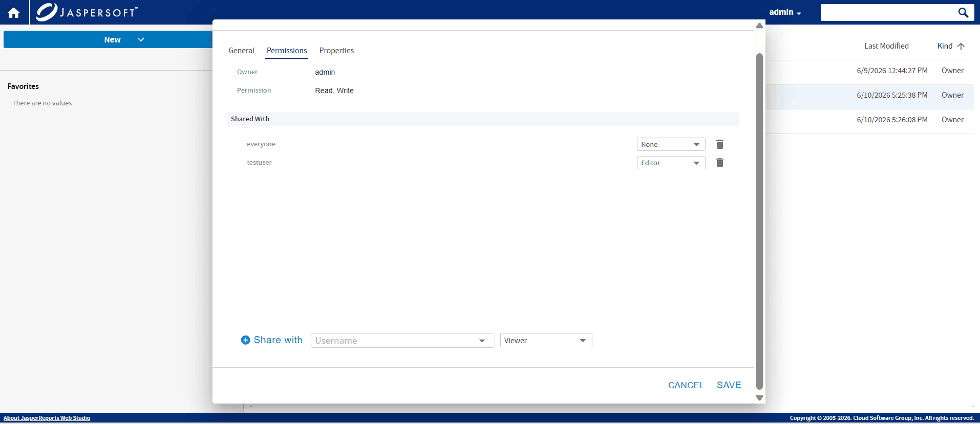Click the everyone entry name
This screenshot has height=424, width=980.
pos(261,144)
